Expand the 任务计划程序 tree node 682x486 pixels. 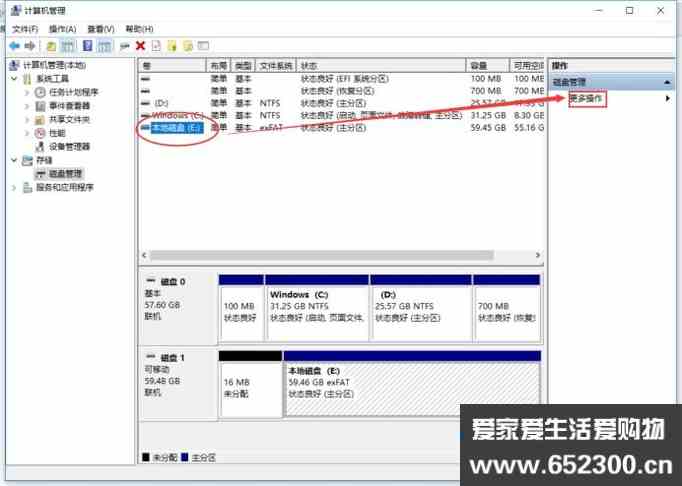pos(27,92)
